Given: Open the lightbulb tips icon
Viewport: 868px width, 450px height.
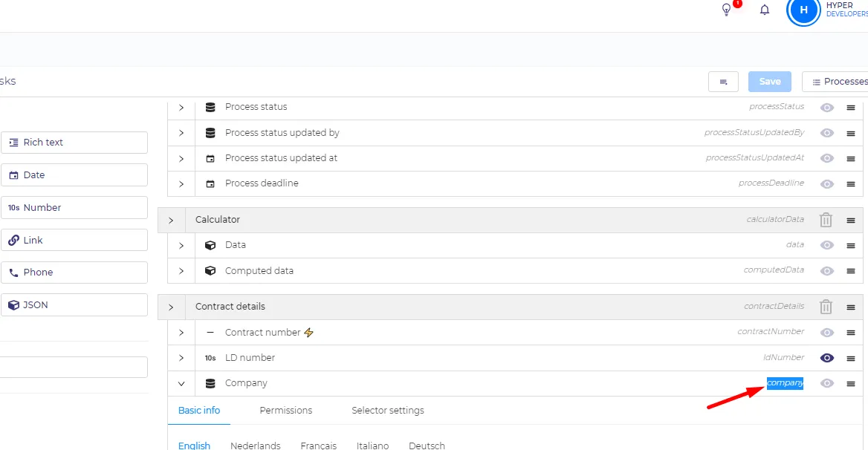Looking at the screenshot, I should (726, 10).
